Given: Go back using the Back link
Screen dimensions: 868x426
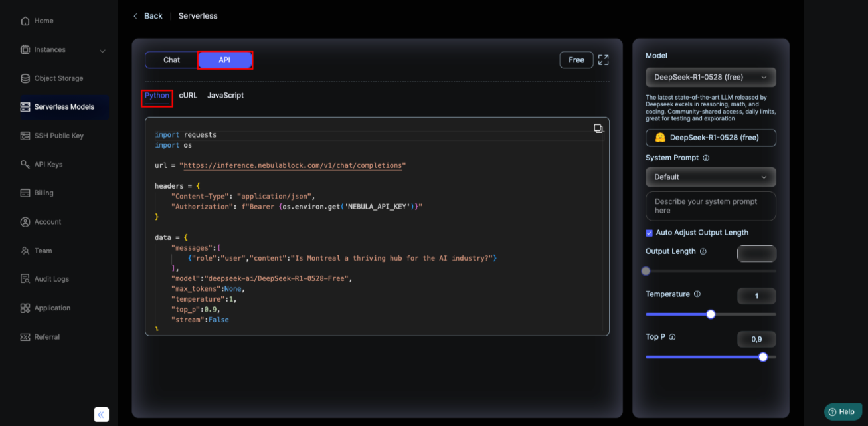Looking at the screenshot, I should 148,16.
